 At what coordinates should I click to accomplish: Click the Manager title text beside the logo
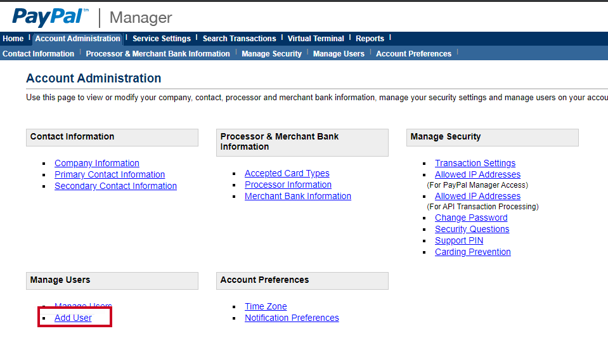click(141, 18)
